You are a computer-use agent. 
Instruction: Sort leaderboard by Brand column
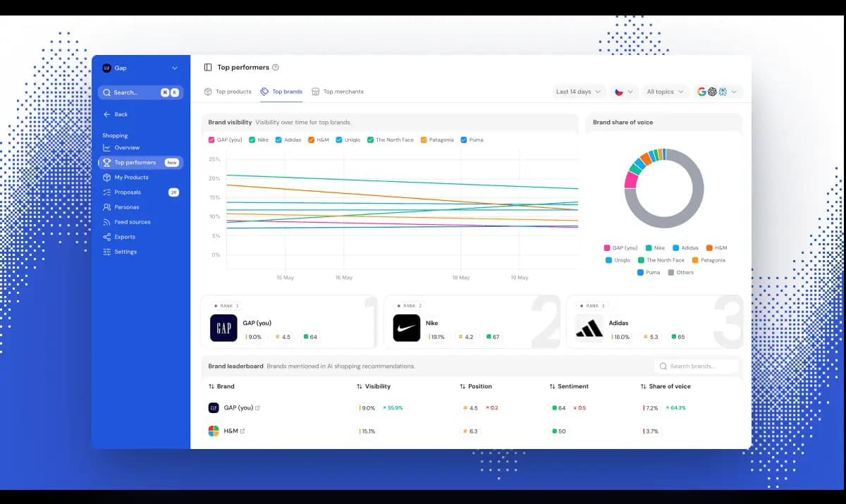(x=221, y=386)
